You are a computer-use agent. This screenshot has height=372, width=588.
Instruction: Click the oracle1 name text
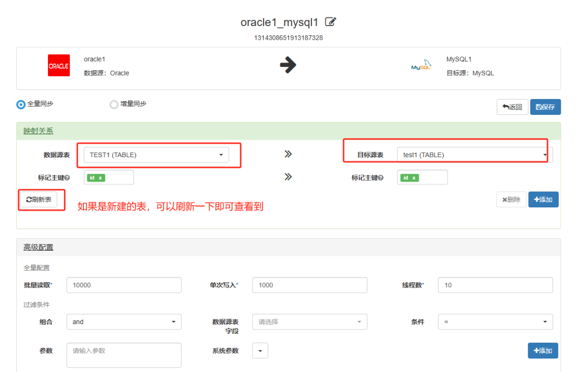point(95,59)
